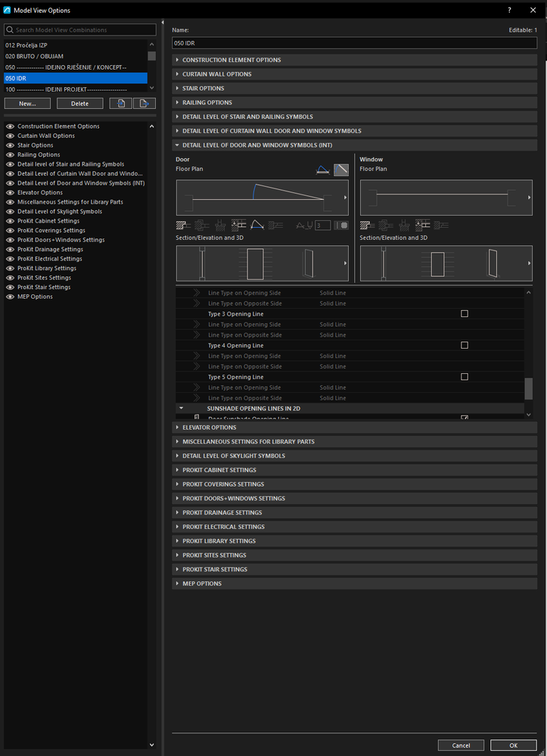This screenshot has width=547, height=756.
Task: Select the 050 IDEJNO RJEŠENJE / KONCEPT entry
Action: (75, 67)
